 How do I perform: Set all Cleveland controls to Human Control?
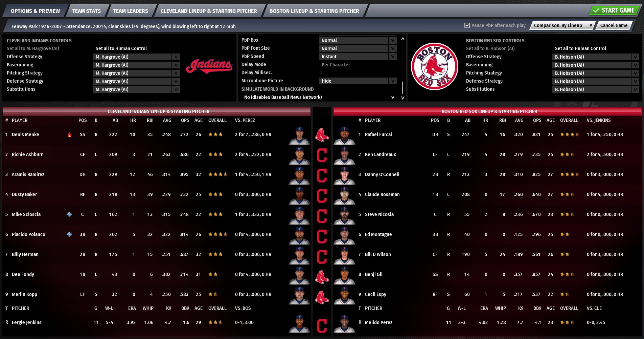(x=121, y=48)
